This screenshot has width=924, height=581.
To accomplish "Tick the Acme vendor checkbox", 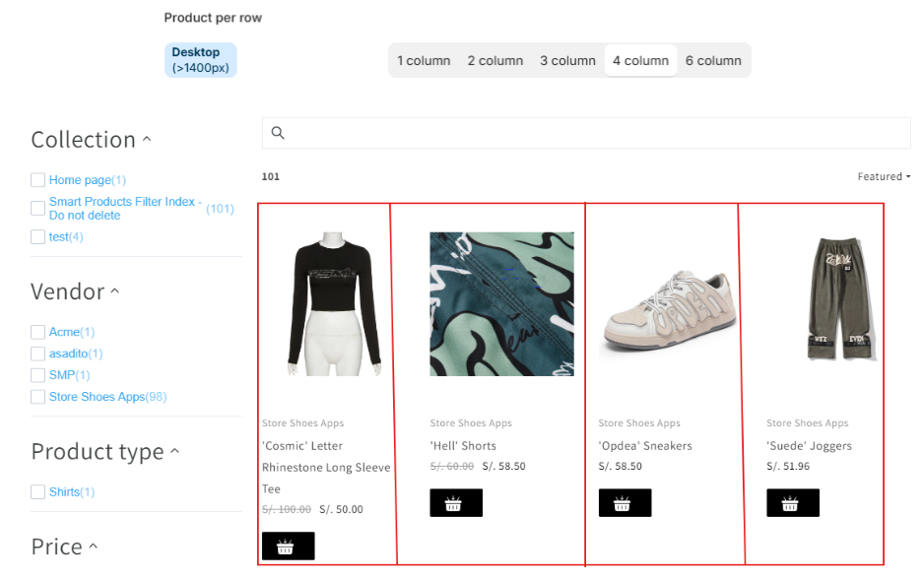I will [x=37, y=332].
